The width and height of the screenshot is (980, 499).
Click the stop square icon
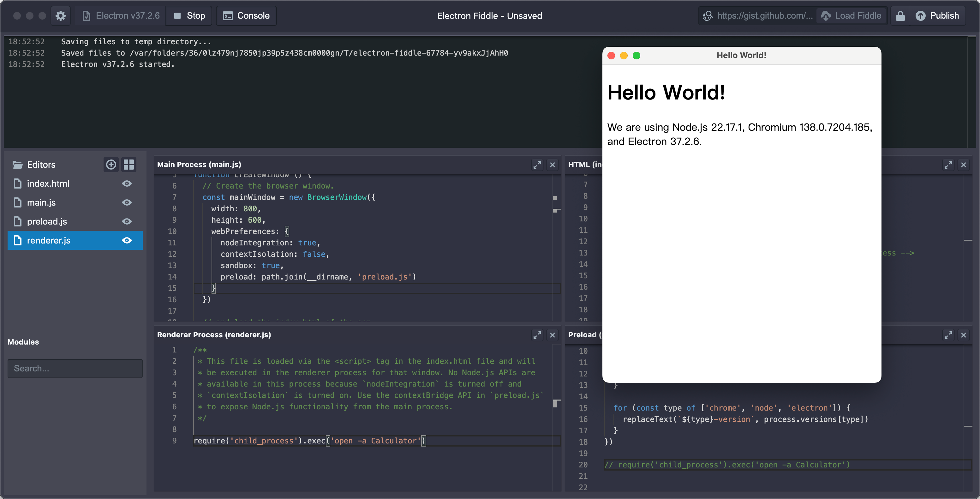click(x=177, y=15)
